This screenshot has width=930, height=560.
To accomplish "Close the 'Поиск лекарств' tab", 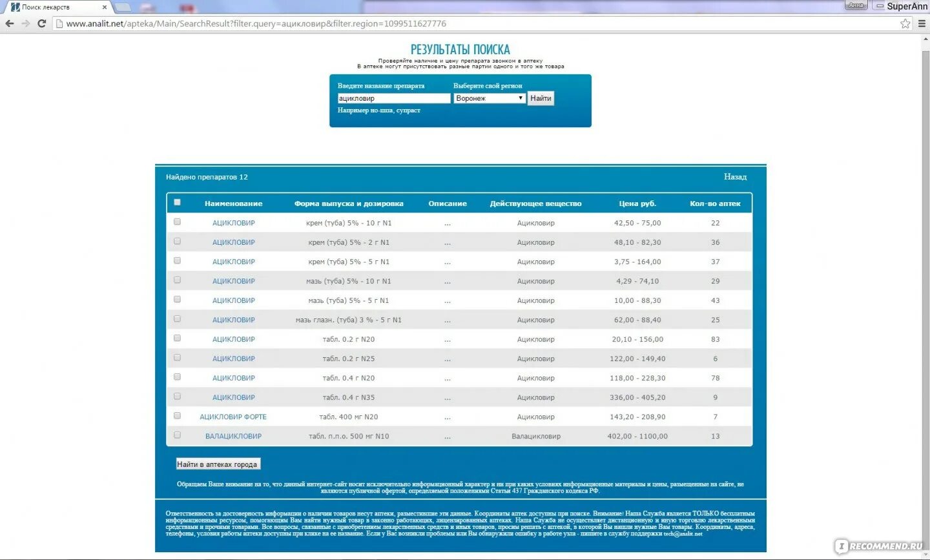I will [105, 7].
